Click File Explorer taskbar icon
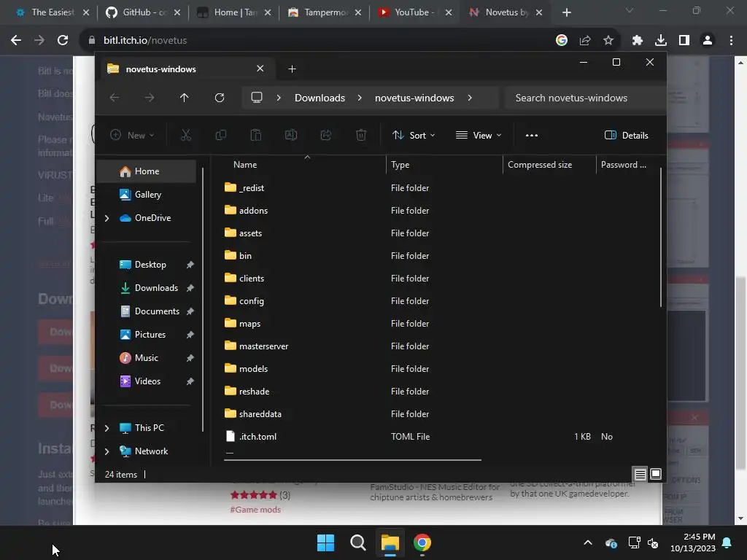The height and width of the screenshot is (560, 747). point(390,542)
